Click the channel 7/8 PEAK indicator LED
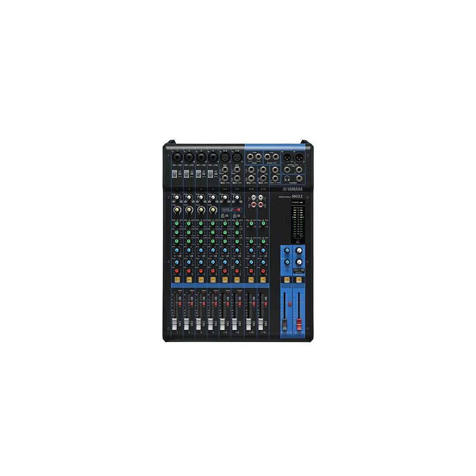The image size is (476, 476). click(x=240, y=293)
